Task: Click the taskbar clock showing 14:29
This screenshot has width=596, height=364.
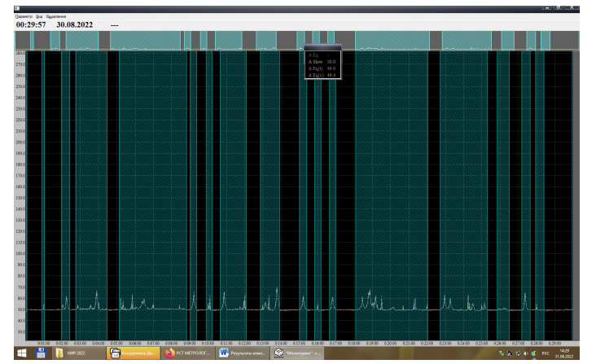Action: (564, 353)
